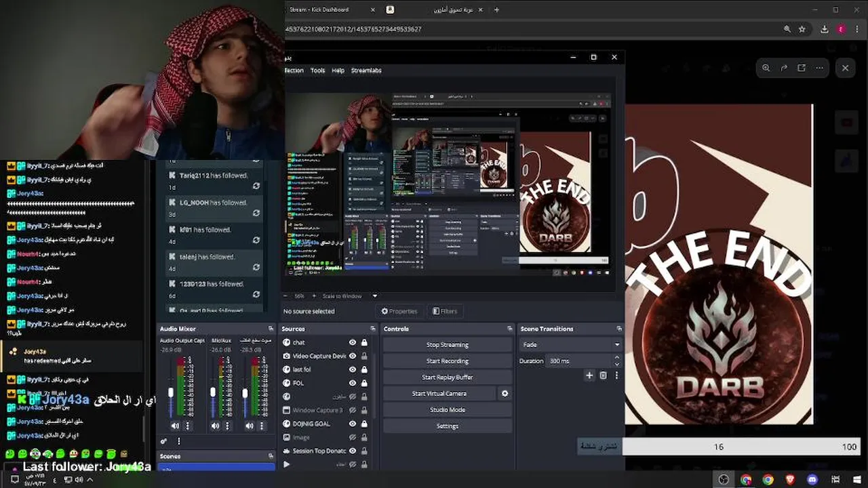Screen dimensions: 868x488
Task: Open Virtual Camera settings gear
Action: click(x=505, y=393)
